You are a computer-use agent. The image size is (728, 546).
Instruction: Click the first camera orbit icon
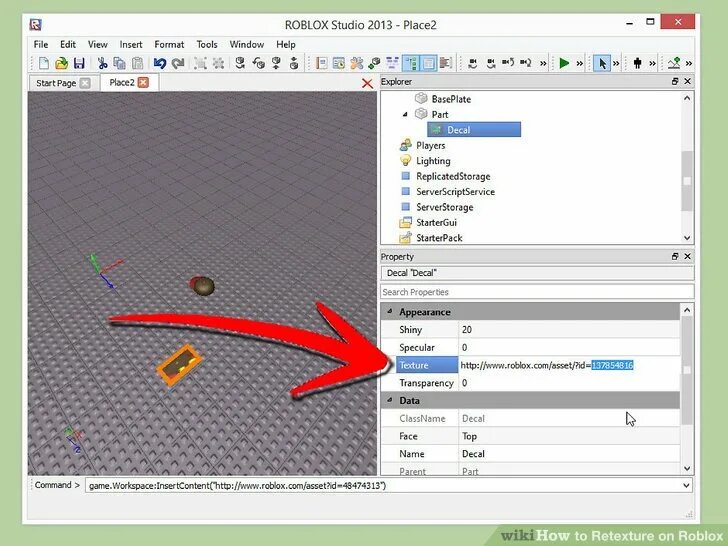[473, 63]
